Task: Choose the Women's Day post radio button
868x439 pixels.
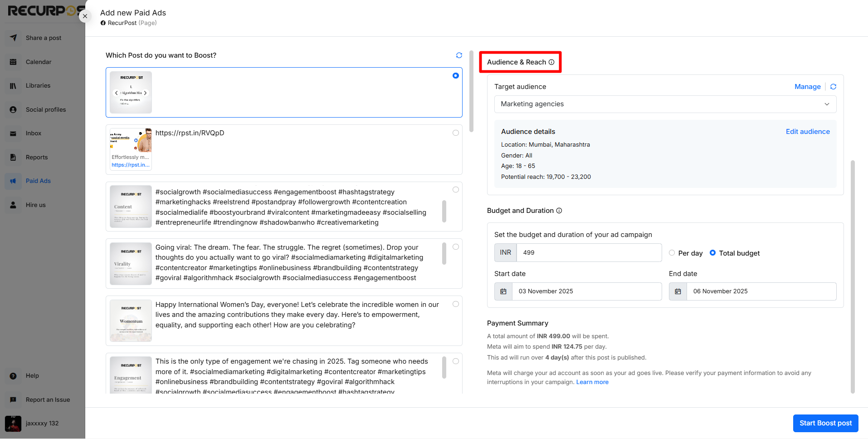Action: pyautogui.click(x=455, y=304)
